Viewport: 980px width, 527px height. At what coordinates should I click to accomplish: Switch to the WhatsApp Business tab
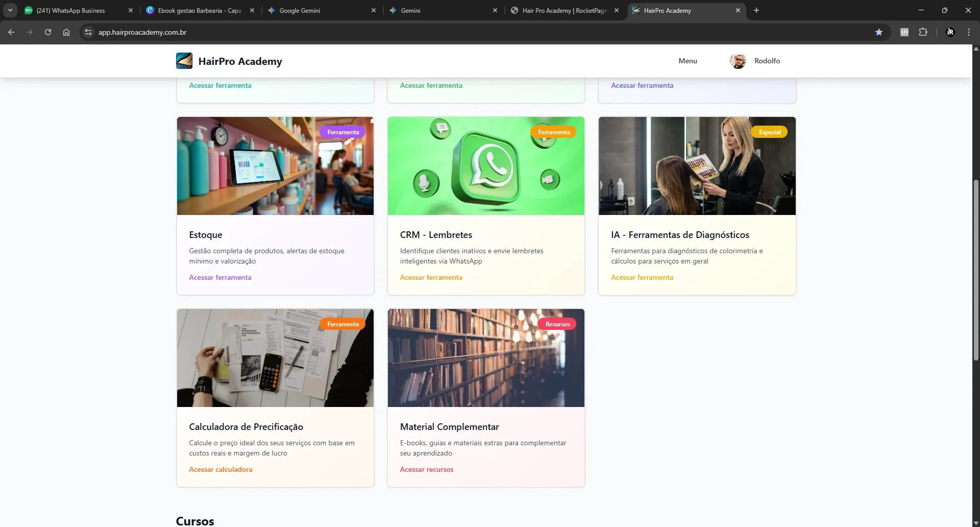click(x=71, y=10)
